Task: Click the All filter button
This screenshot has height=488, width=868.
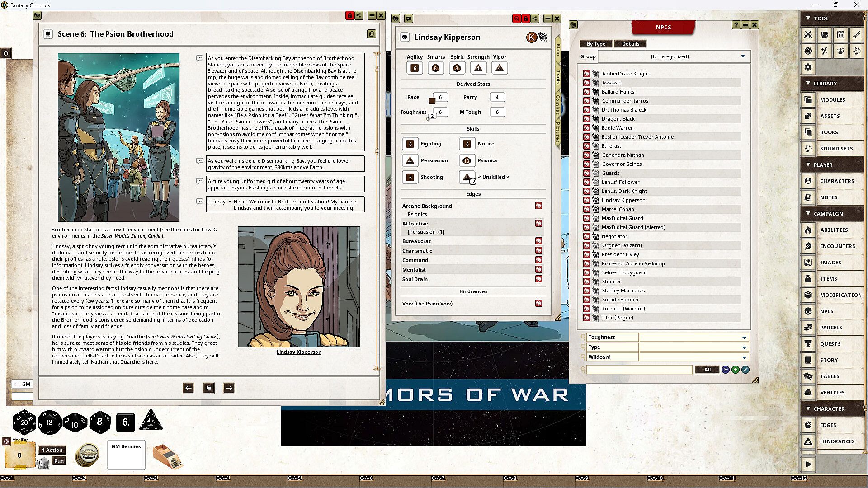Action: click(x=707, y=370)
